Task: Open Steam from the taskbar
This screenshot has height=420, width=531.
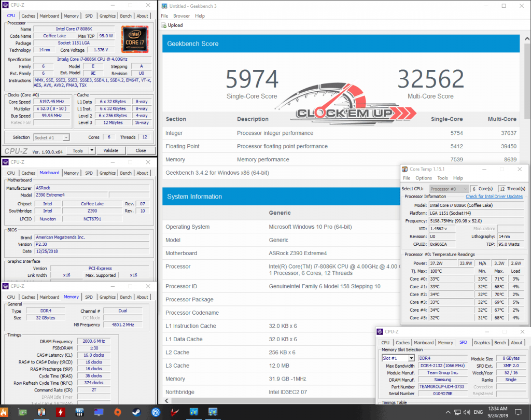Action: pos(137,412)
